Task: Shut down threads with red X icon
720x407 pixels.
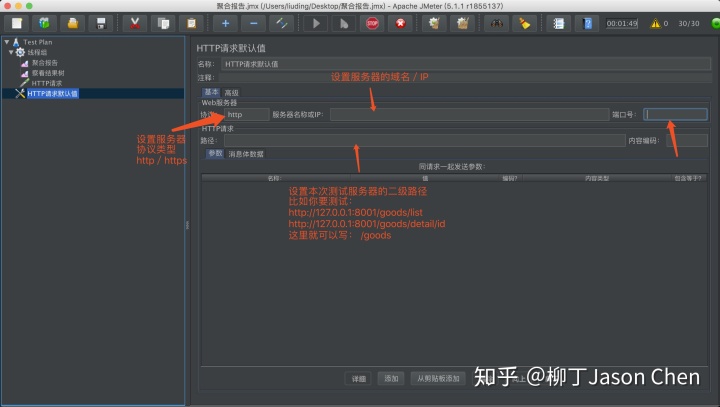Action: point(400,23)
